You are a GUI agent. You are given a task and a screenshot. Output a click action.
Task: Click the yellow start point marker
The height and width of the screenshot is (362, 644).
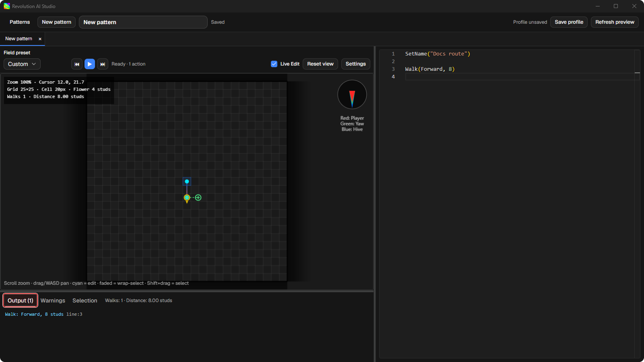[x=187, y=197]
